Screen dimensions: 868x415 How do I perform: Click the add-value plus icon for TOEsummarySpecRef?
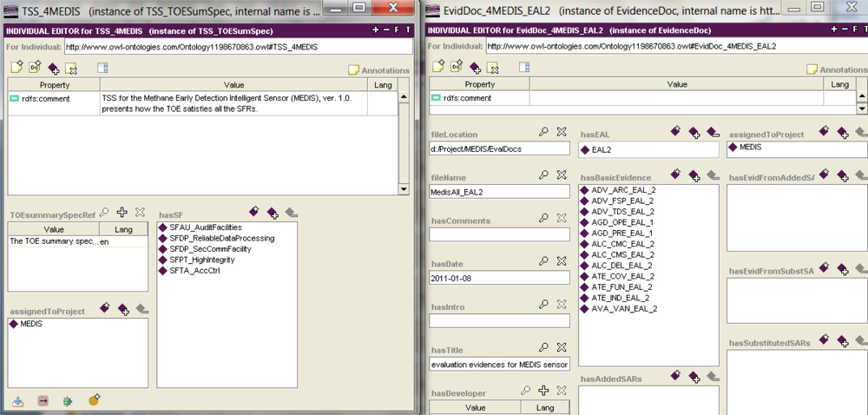pos(122,212)
